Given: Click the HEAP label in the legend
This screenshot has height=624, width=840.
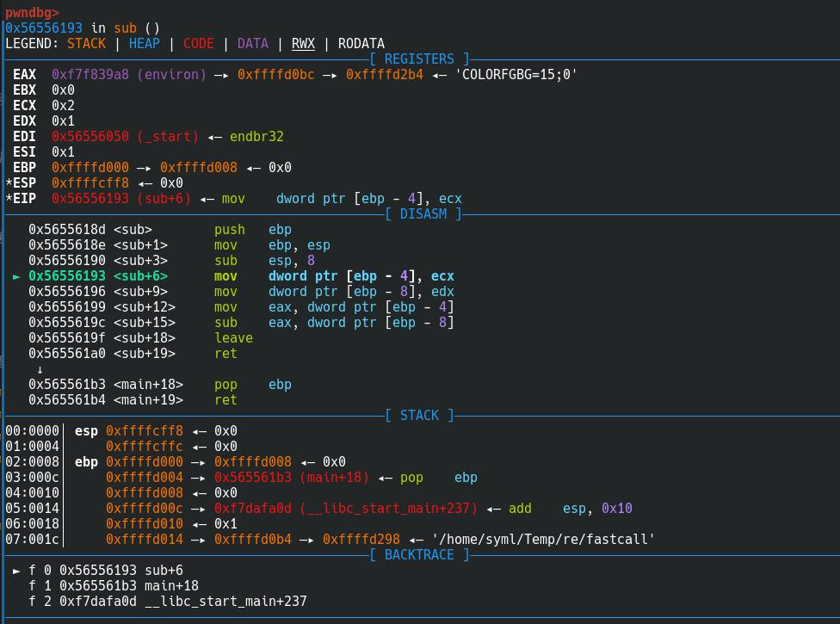Looking at the screenshot, I should pyautogui.click(x=144, y=44).
